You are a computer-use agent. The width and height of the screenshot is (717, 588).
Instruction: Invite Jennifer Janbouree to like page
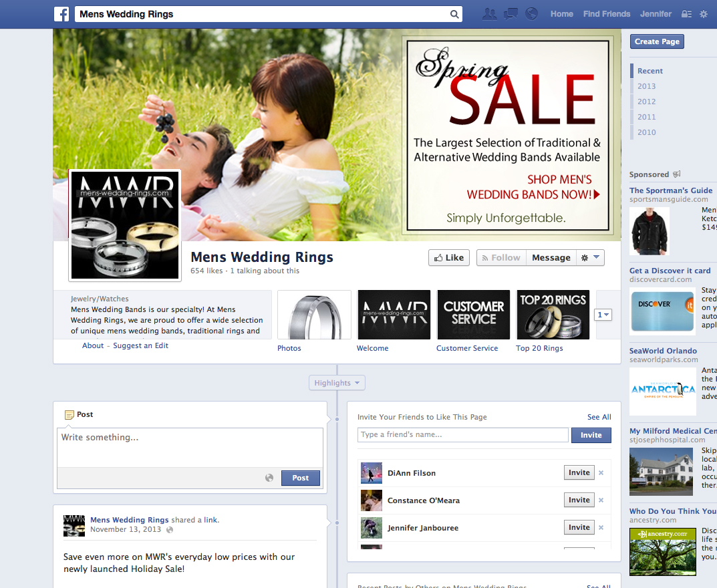coord(579,527)
